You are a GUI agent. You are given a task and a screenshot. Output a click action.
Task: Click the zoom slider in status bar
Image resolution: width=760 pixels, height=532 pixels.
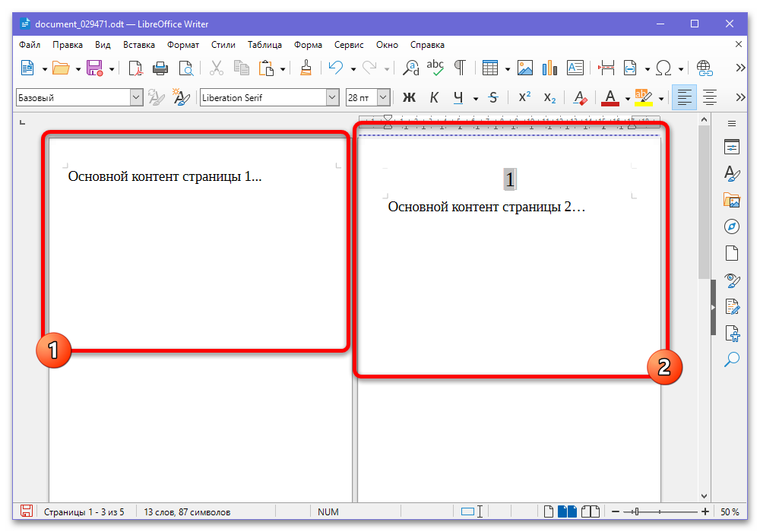click(660, 511)
